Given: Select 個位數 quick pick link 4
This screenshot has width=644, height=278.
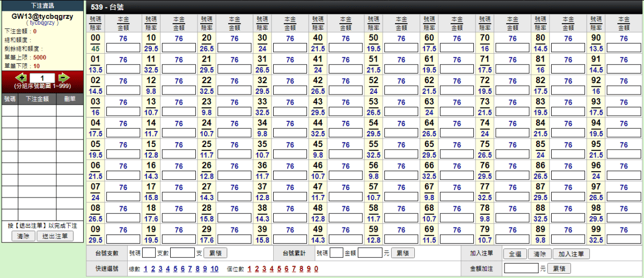Looking at the screenshot, I should pyautogui.click(x=272, y=269).
